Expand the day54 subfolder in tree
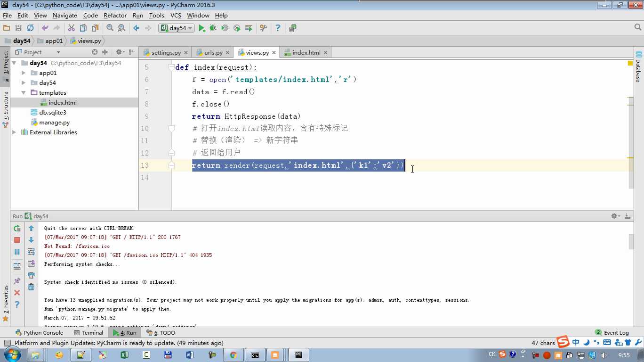 tap(24, 83)
